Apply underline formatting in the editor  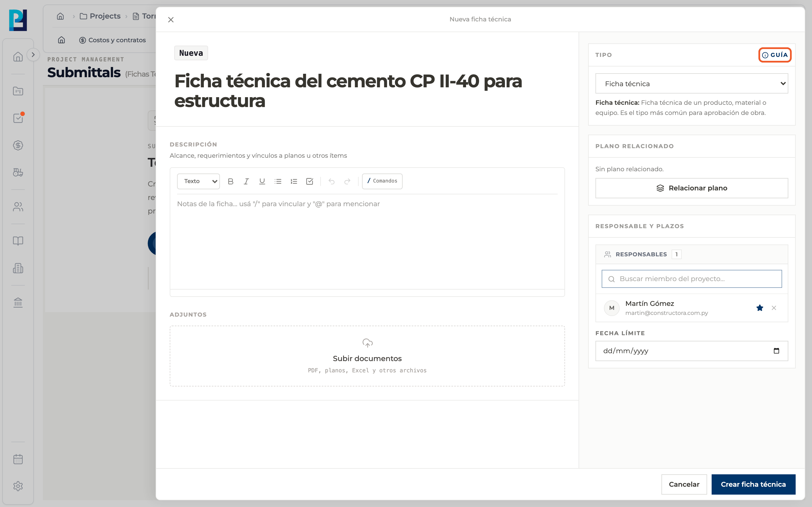coord(262,181)
